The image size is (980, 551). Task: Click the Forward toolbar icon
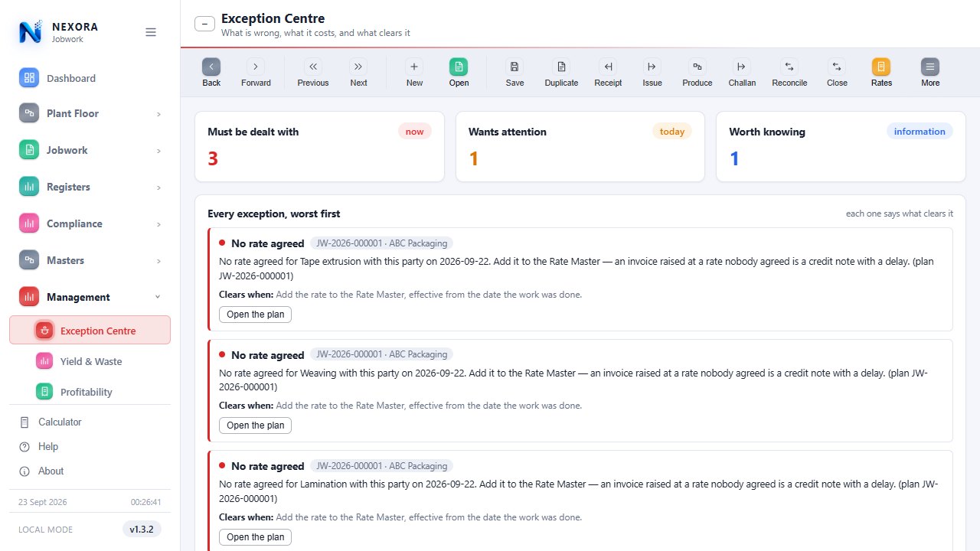[x=256, y=67]
